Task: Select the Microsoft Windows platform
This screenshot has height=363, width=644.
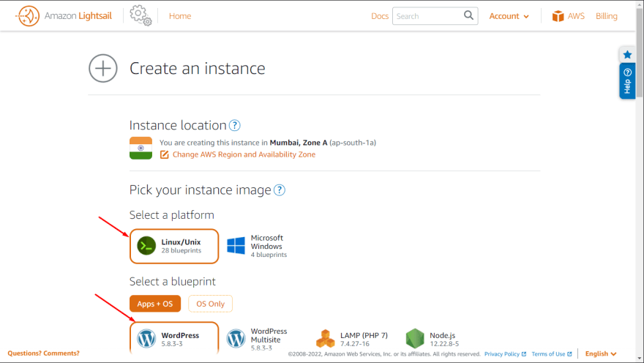Action: point(258,246)
